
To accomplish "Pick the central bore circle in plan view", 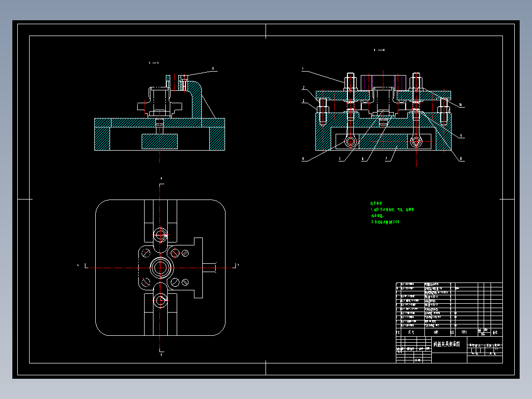I will coord(160,268).
